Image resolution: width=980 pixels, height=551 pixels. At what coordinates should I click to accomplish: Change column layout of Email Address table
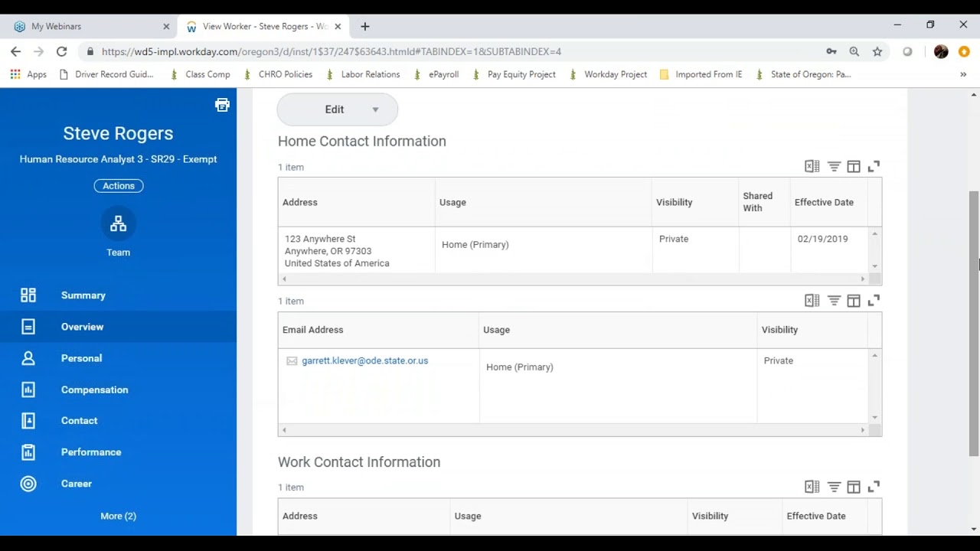pyautogui.click(x=854, y=301)
